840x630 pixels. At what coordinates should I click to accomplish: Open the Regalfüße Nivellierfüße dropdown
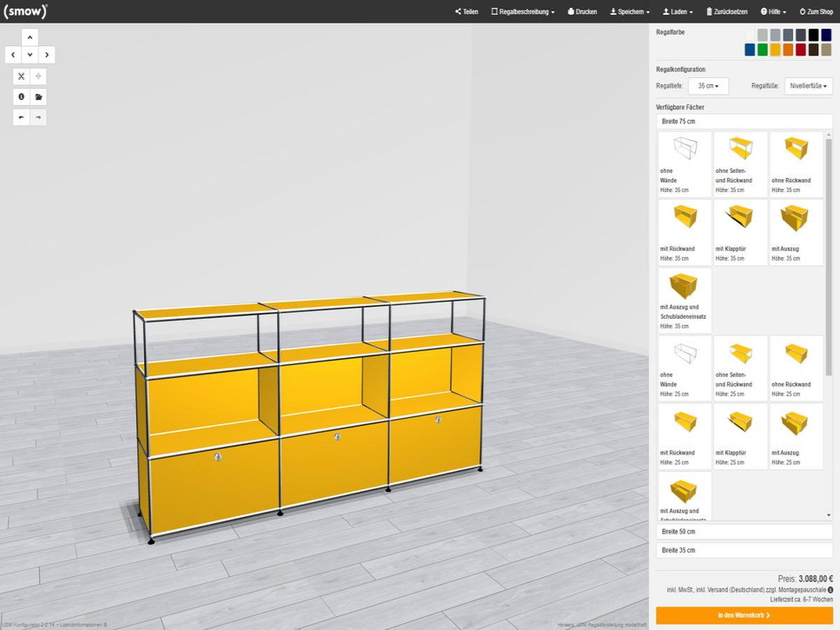click(808, 86)
